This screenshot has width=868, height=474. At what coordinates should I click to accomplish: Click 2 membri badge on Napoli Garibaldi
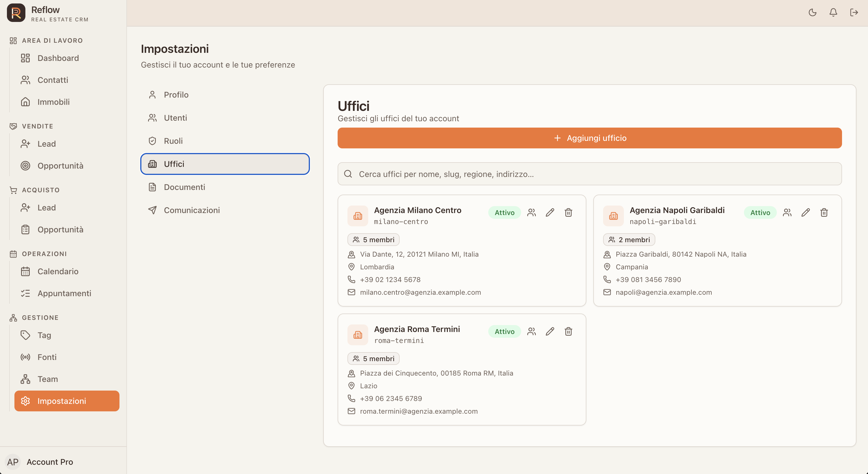click(629, 240)
